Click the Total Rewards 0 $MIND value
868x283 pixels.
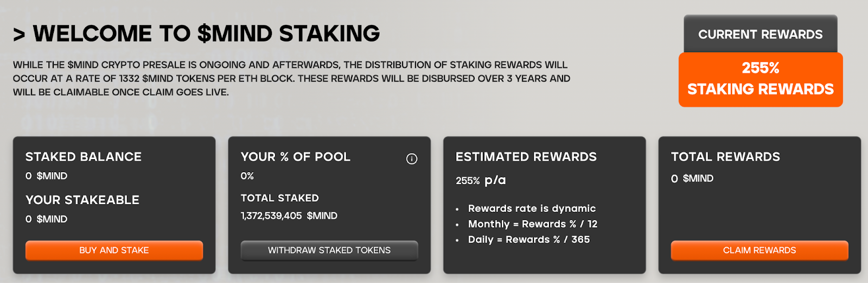[x=692, y=178]
